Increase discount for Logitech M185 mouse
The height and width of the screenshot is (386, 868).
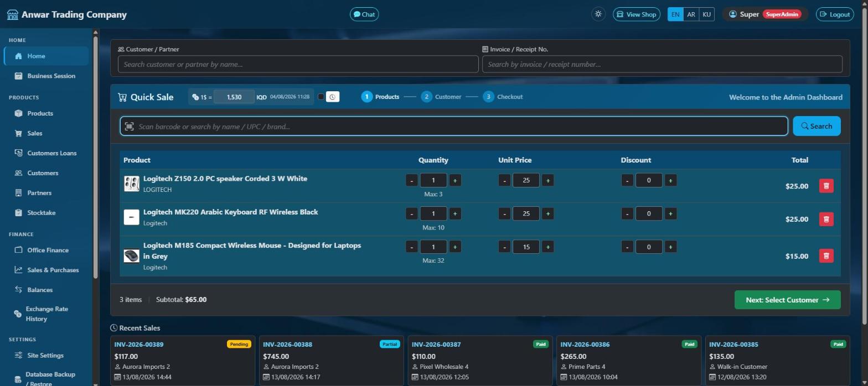click(x=670, y=247)
